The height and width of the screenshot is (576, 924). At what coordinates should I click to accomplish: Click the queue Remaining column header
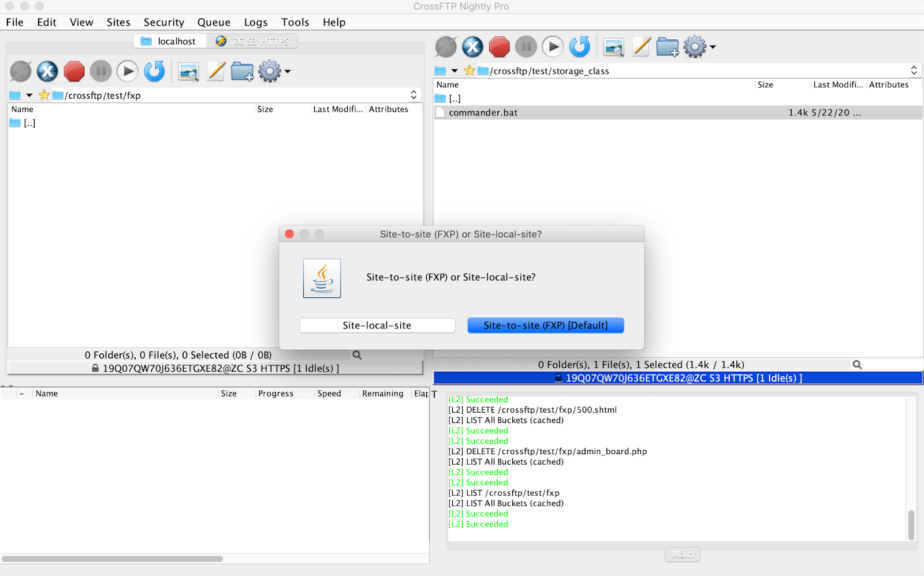click(x=385, y=394)
